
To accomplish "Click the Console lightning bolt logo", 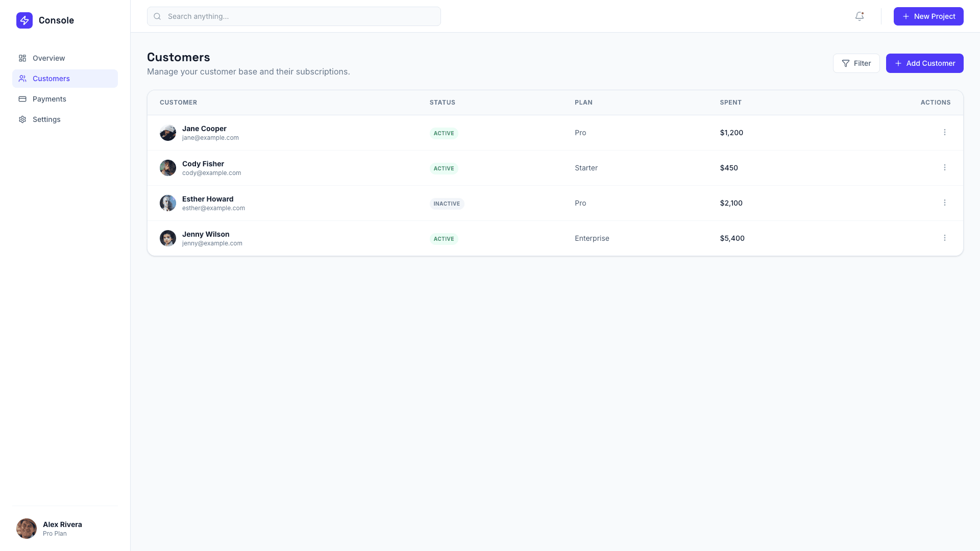I will click(24, 20).
